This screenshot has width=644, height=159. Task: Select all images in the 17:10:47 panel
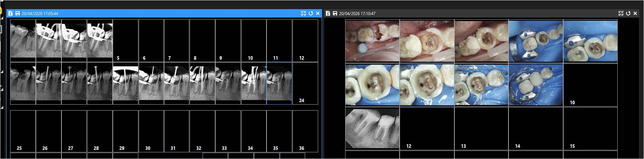click(x=621, y=13)
